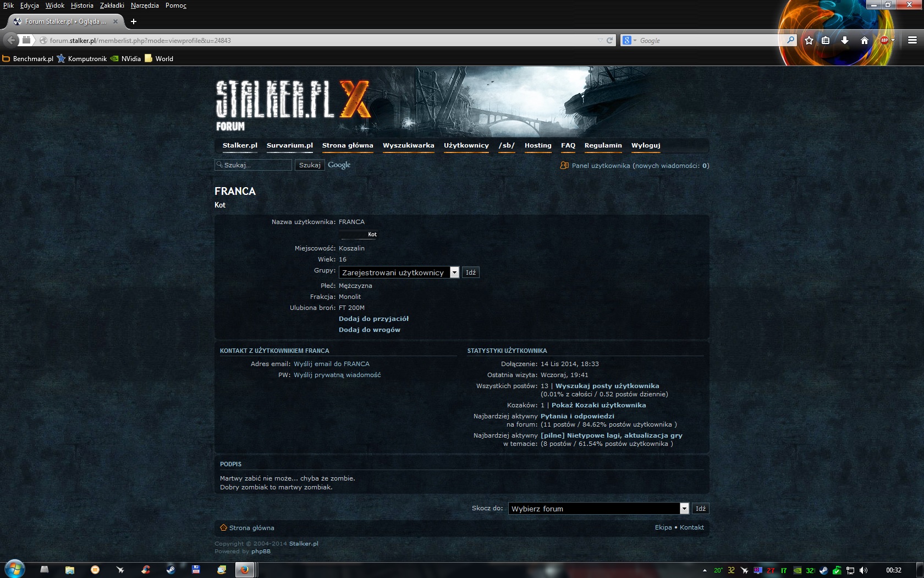Click Wyślij prywatną wiadomość link
Image resolution: width=924 pixels, height=578 pixels.
pos(337,375)
